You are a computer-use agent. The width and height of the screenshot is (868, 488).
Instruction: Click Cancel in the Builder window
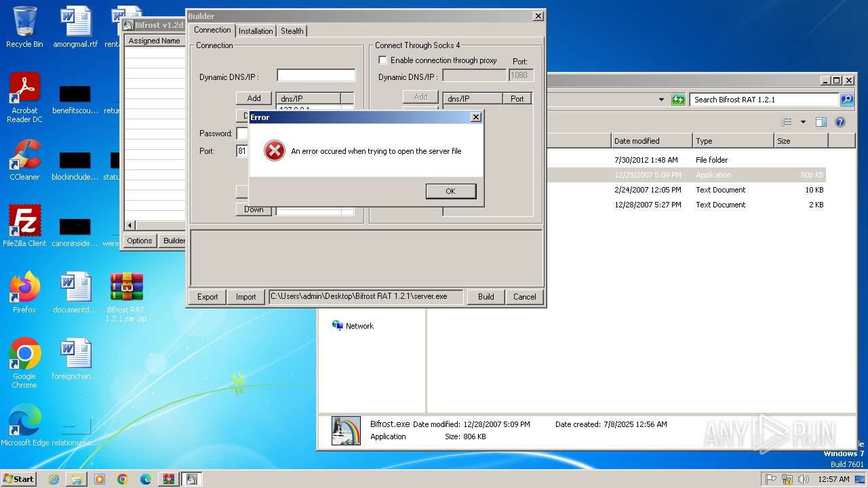525,297
